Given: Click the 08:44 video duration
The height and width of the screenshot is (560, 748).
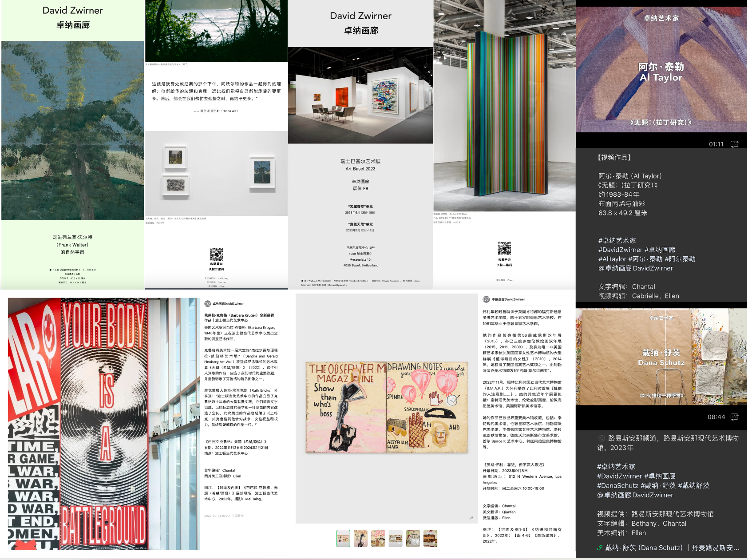Looking at the screenshot, I should (x=716, y=417).
